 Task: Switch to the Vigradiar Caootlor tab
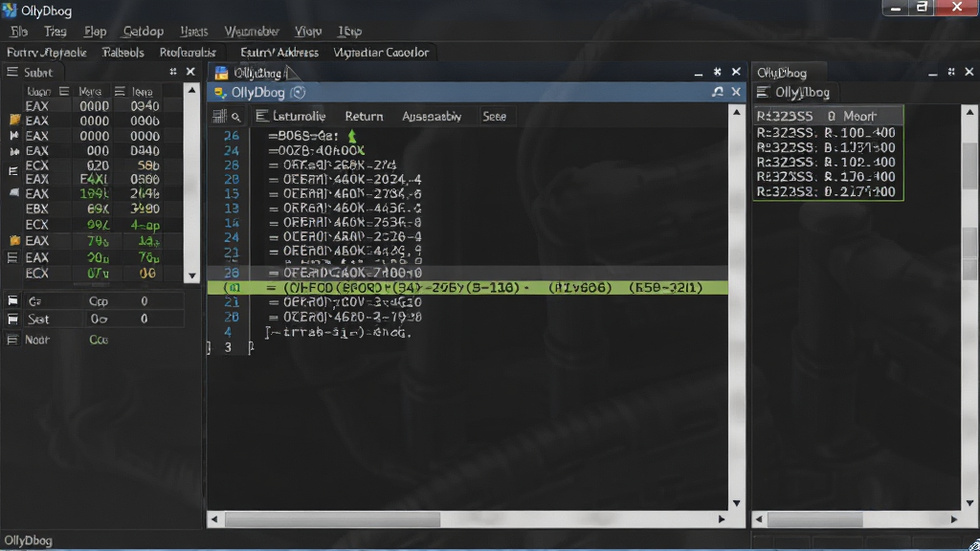pyautogui.click(x=381, y=53)
